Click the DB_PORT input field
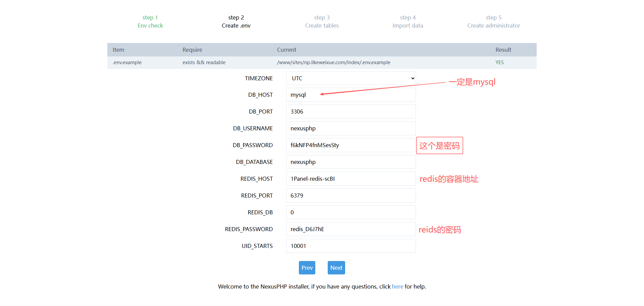The image size is (644, 306). click(x=351, y=112)
